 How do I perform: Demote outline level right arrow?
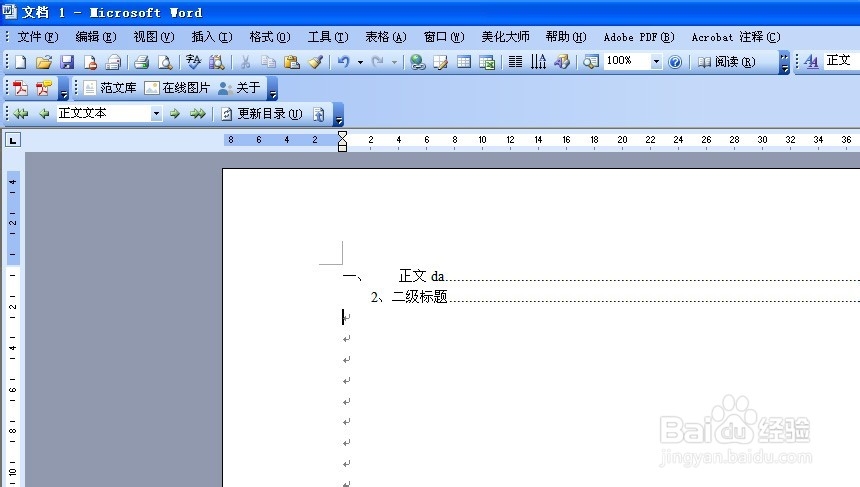coord(174,114)
